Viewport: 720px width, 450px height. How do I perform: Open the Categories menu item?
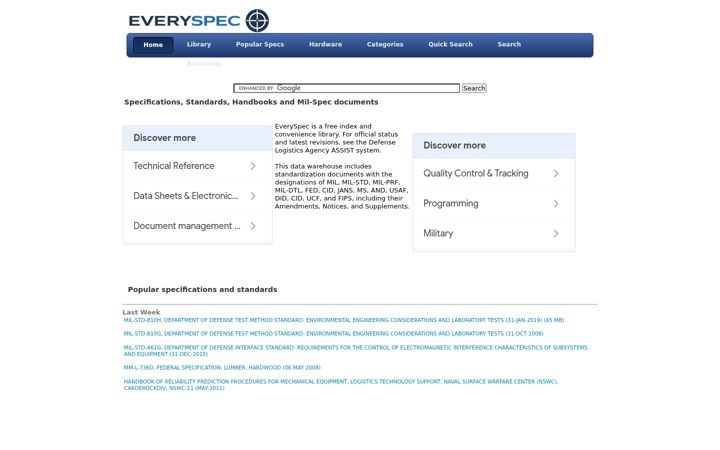tap(385, 45)
